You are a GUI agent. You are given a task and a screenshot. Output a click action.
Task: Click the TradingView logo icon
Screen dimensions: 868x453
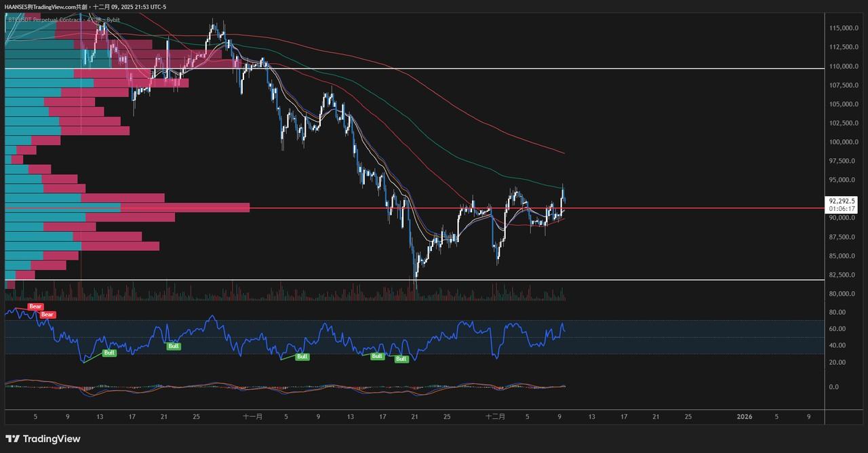(12, 439)
